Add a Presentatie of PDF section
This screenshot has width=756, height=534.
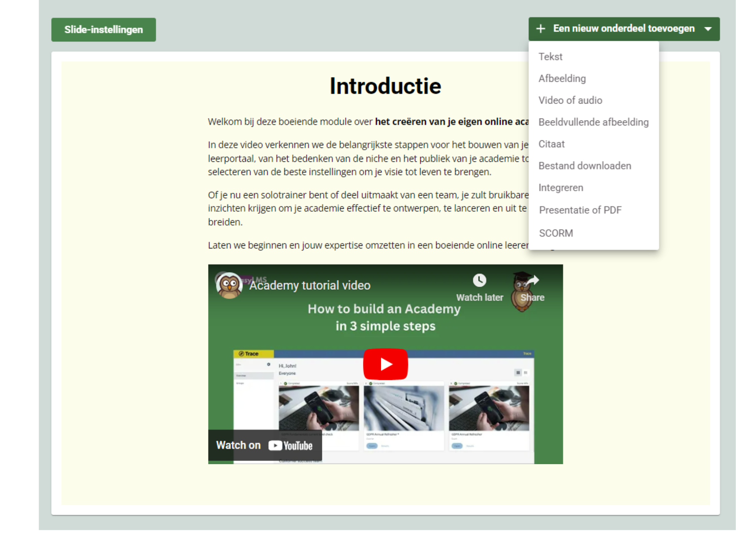click(581, 209)
